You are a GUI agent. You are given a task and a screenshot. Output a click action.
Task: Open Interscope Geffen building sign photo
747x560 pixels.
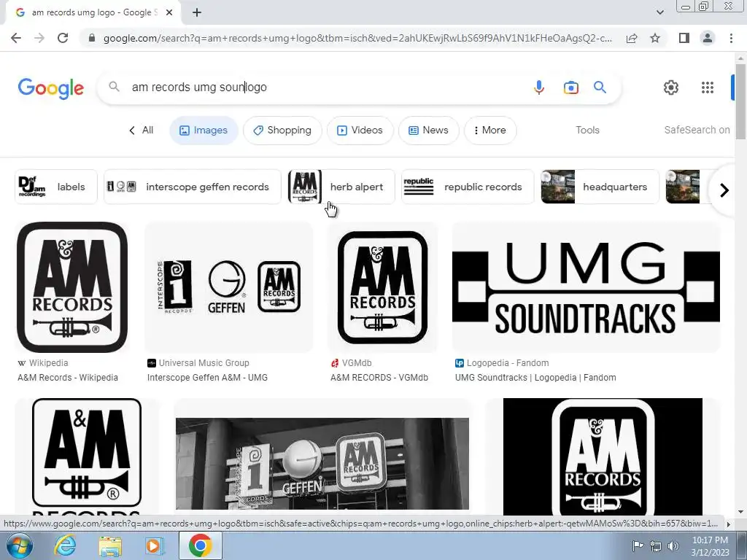(322, 462)
